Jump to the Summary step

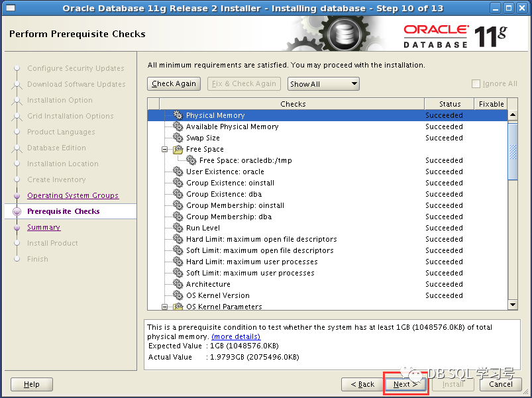coord(44,227)
